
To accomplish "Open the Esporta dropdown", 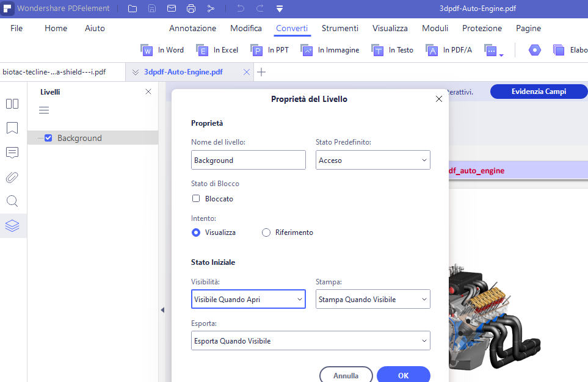I will pos(311,341).
